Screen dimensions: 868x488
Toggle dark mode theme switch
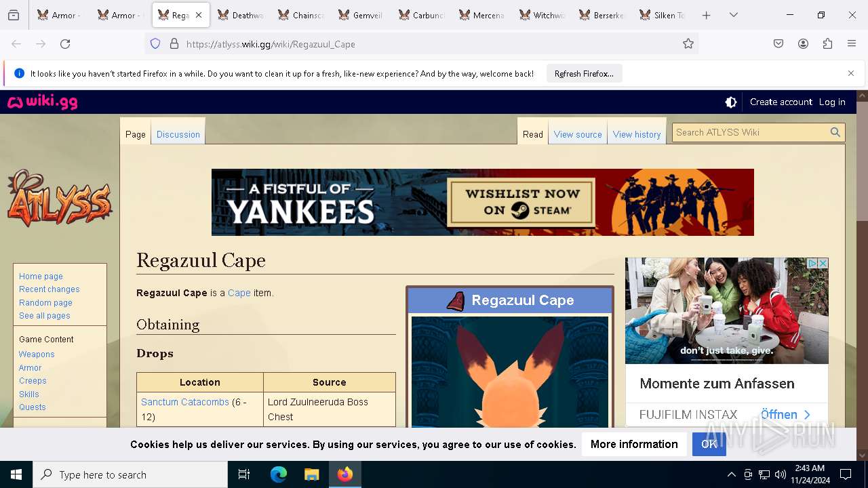click(x=731, y=102)
